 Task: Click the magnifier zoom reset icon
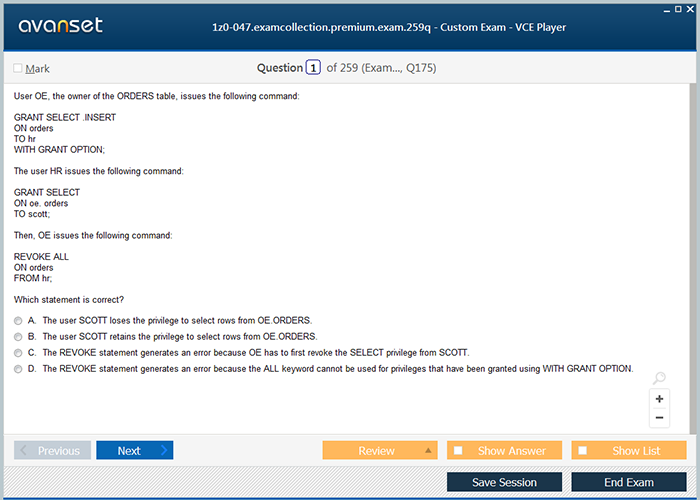pyautogui.click(x=659, y=378)
